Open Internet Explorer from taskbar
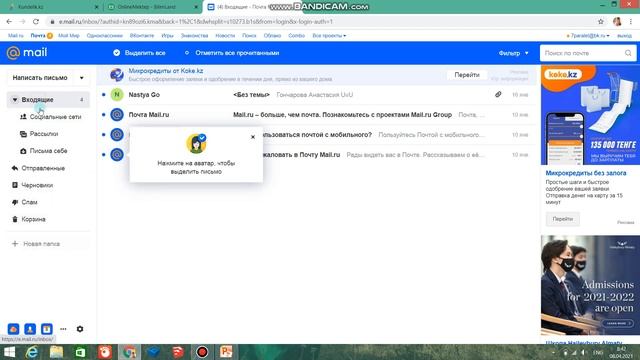The width and height of the screenshot is (640, 360). (x=32, y=352)
